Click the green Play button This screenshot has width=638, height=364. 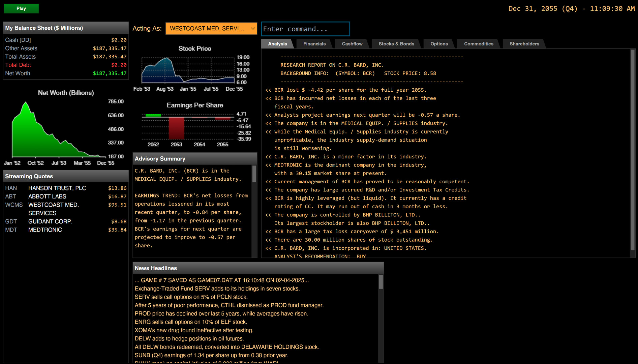[21, 8]
